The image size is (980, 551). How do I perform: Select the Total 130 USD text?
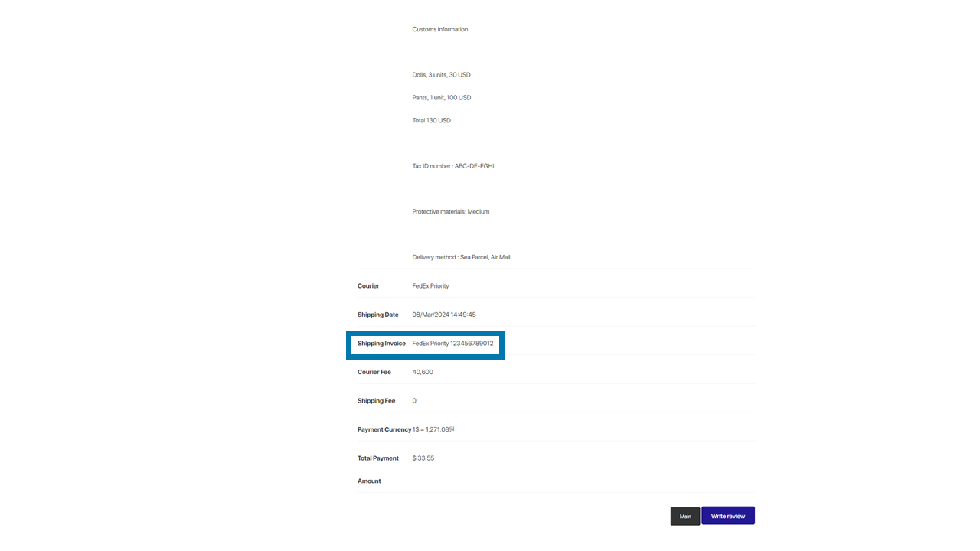click(431, 120)
